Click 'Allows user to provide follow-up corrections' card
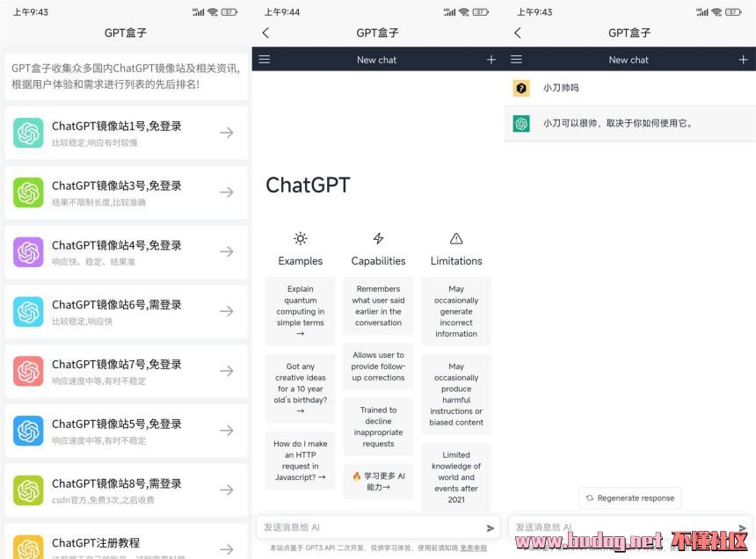The width and height of the screenshot is (756, 559). point(379,367)
